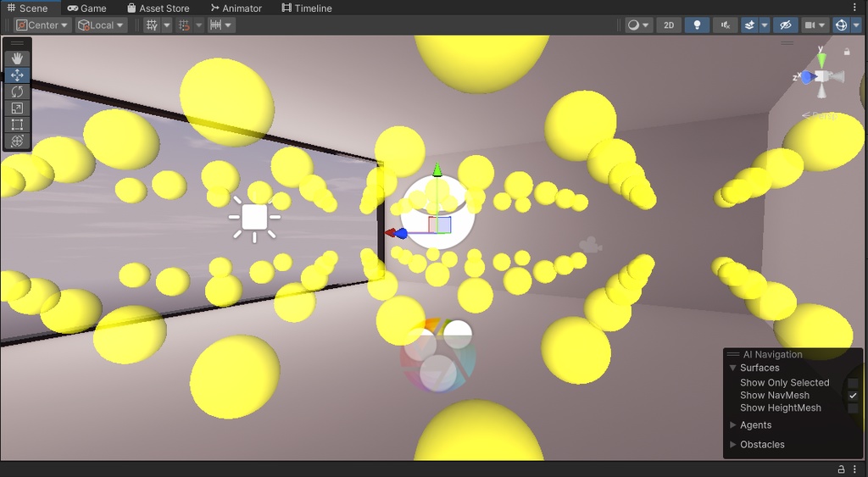Toggle scene lighting bulb button
Viewport: 868px width, 477px height.
pos(697,25)
